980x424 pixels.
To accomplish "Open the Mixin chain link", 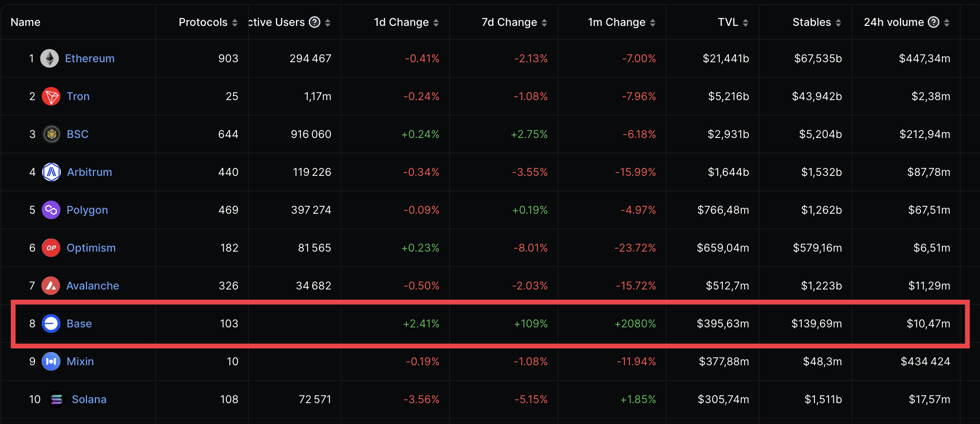I will coord(80,361).
